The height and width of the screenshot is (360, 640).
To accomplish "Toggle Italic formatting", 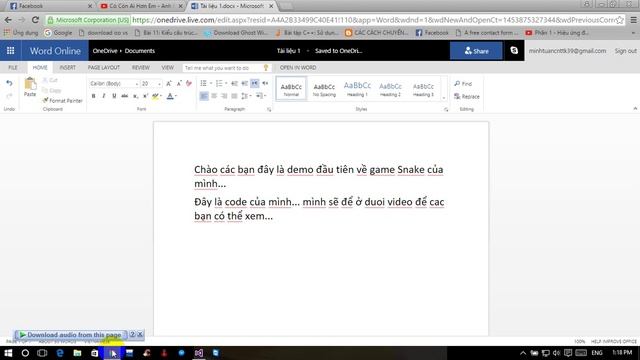I will (x=104, y=96).
